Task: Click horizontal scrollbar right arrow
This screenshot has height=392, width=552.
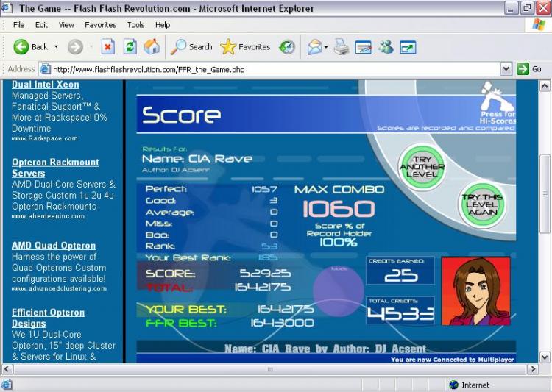Action: coord(532,369)
